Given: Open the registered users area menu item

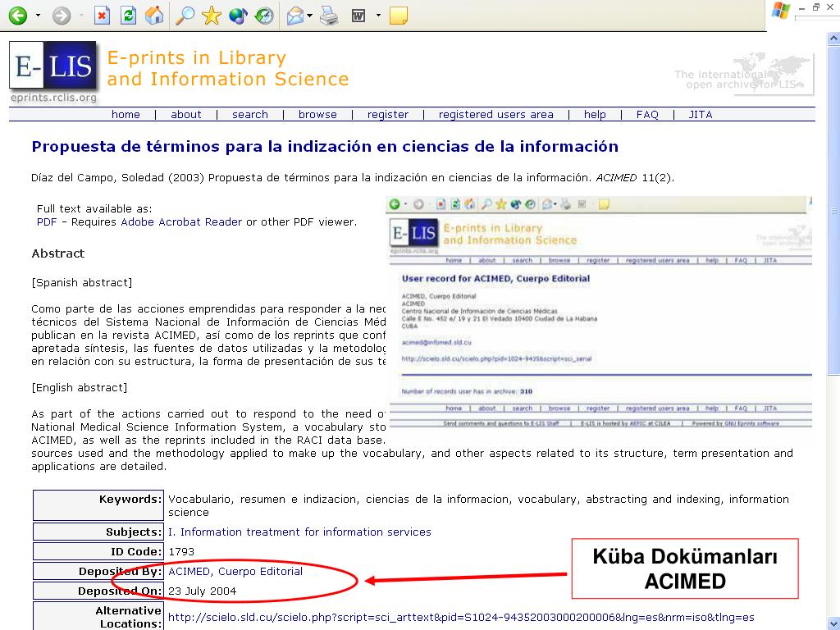Looking at the screenshot, I should [496, 114].
